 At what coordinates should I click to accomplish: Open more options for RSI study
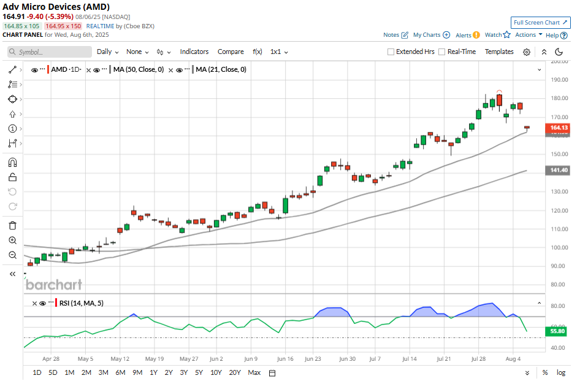[51, 302]
